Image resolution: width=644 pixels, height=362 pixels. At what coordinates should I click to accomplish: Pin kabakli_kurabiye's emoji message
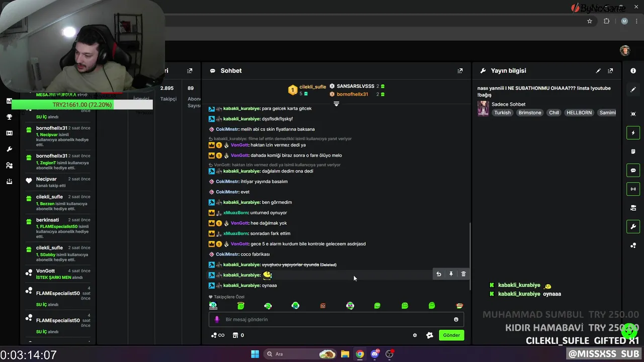coord(451,274)
